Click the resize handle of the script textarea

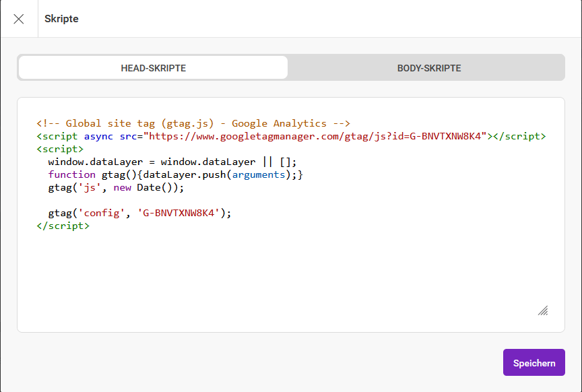(x=542, y=310)
